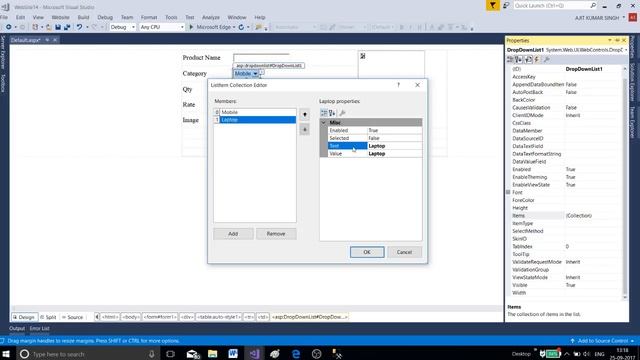This screenshot has width=640, height=360.
Task: Navigate backward using the toolbar arrow
Action: tap(8, 27)
